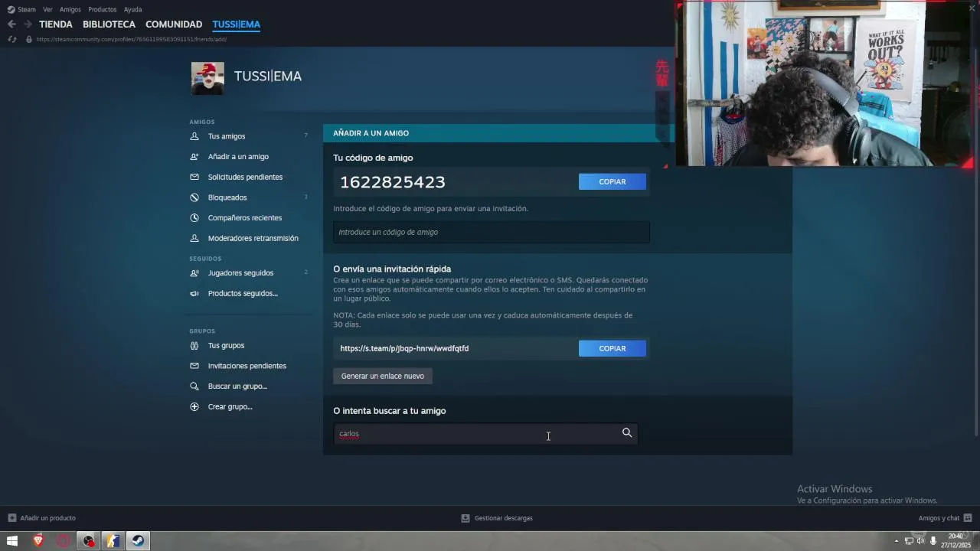Go back with the left arrow
The height and width of the screenshot is (551, 980).
point(11,24)
